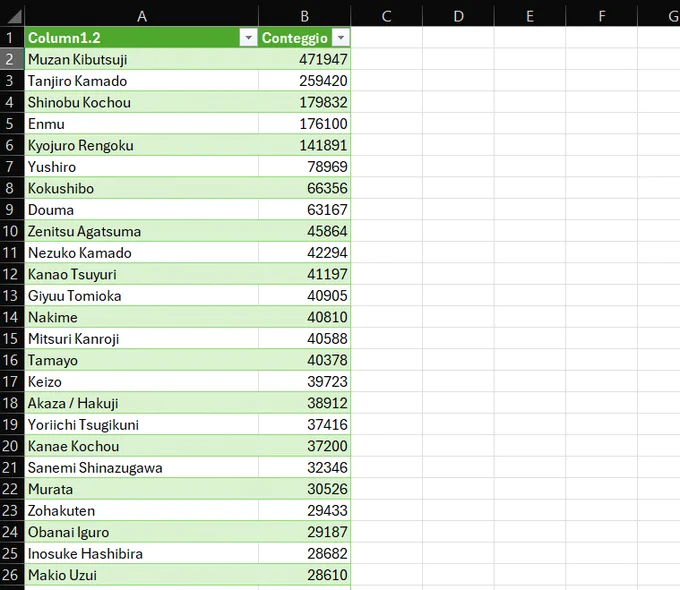This screenshot has height=590, width=680.
Task: Select the Giyuu Tomioka cell
Action: click(x=141, y=295)
